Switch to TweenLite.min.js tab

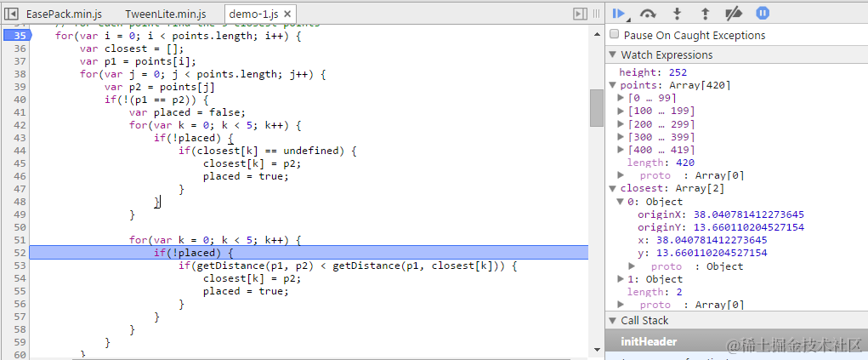coord(166,14)
